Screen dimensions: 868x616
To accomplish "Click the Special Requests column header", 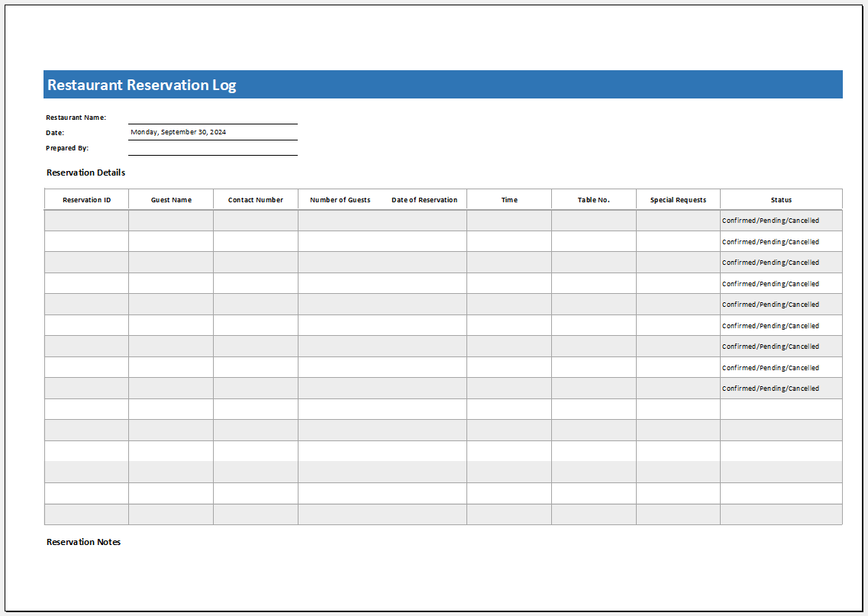I will coord(677,199).
